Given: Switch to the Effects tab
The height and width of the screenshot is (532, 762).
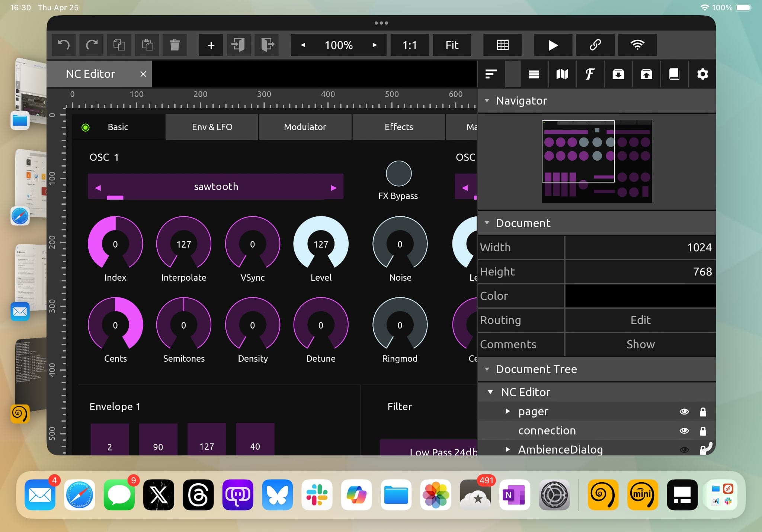Looking at the screenshot, I should click(x=399, y=127).
